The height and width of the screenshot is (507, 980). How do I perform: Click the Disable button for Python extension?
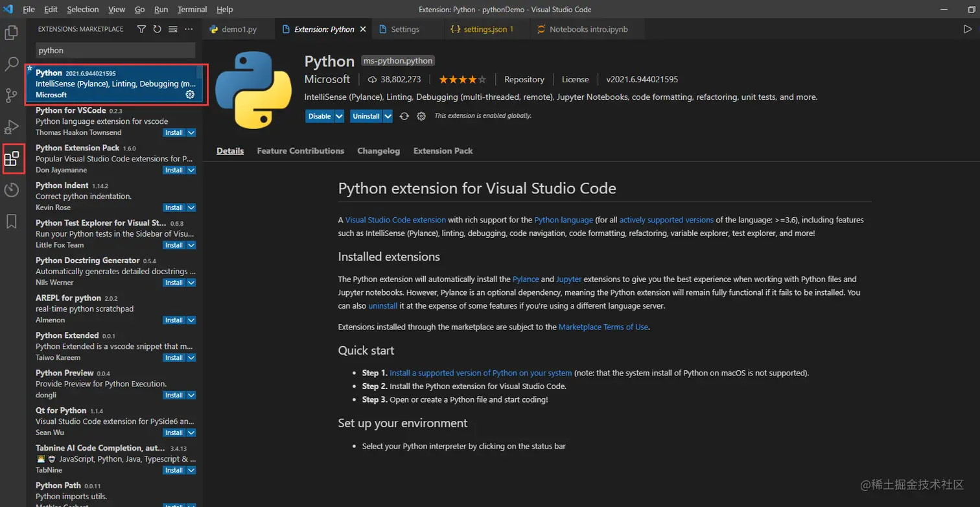tap(320, 116)
